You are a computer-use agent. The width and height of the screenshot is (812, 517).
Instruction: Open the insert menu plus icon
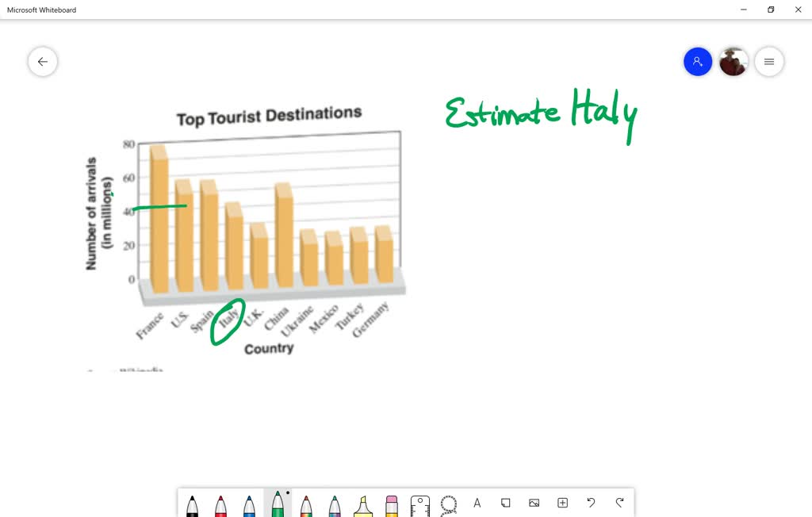[562, 503]
